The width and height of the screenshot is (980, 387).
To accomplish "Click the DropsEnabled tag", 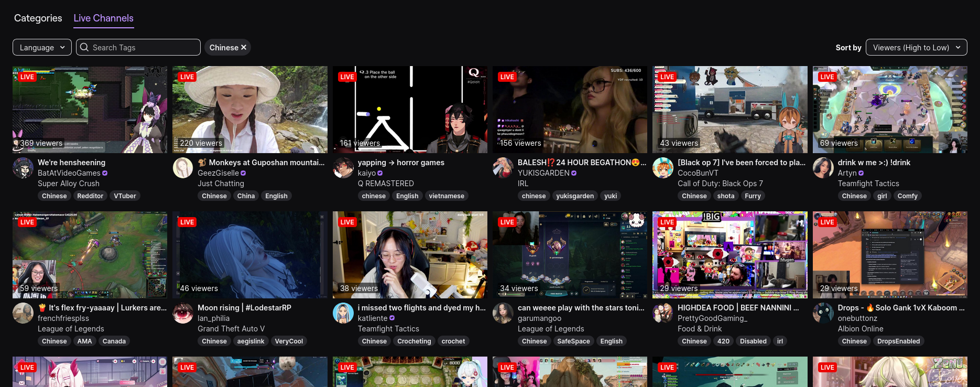I will click(898, 341).
